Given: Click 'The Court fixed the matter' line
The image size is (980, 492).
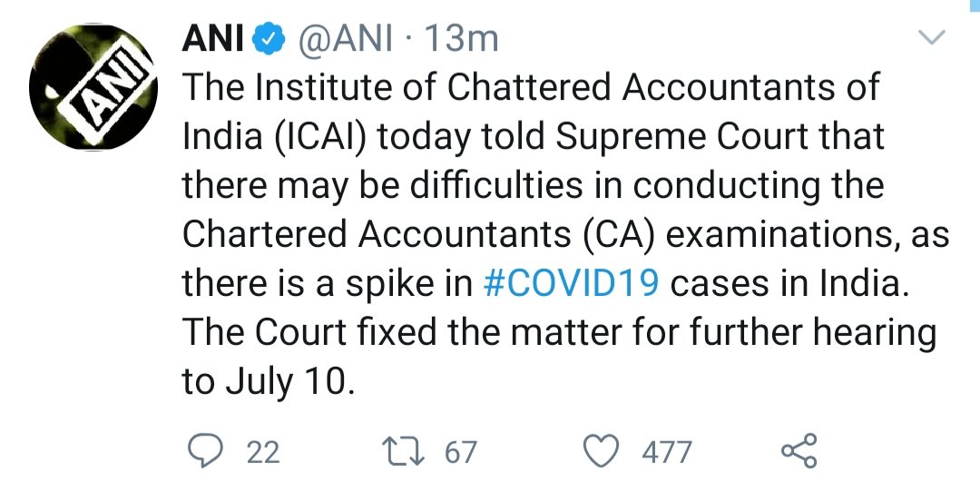Looking at the screenshot, I should click(x=559, y=332).
